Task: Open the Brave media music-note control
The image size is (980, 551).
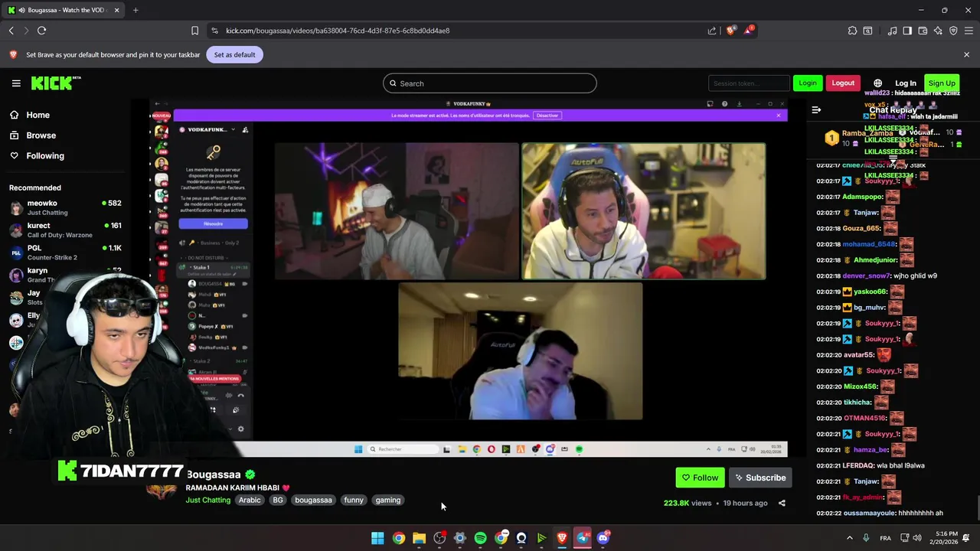Action: coord(892,31)
